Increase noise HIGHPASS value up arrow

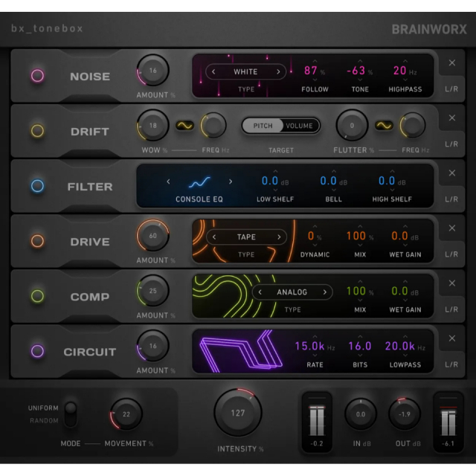click(x=405, y=61)
